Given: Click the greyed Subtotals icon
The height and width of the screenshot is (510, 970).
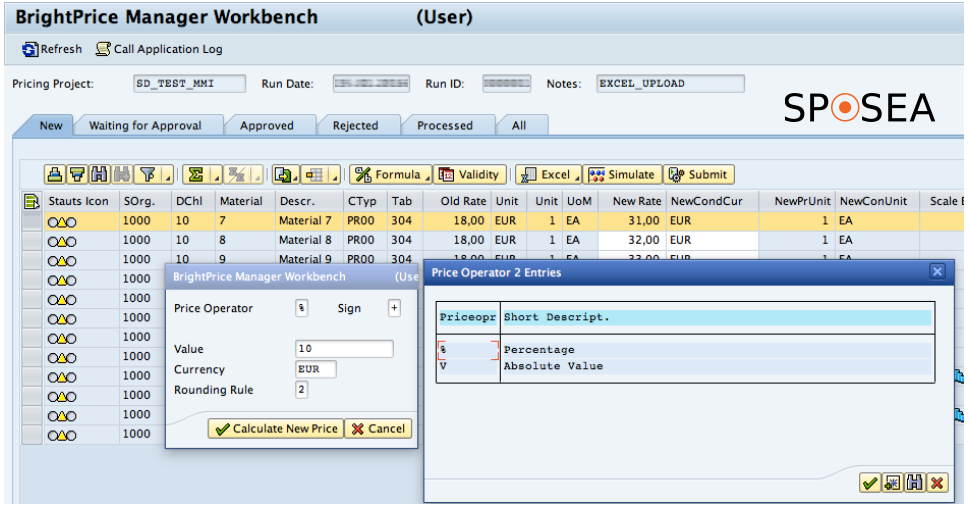Looking at the screenshot, I should pos(237,175).
